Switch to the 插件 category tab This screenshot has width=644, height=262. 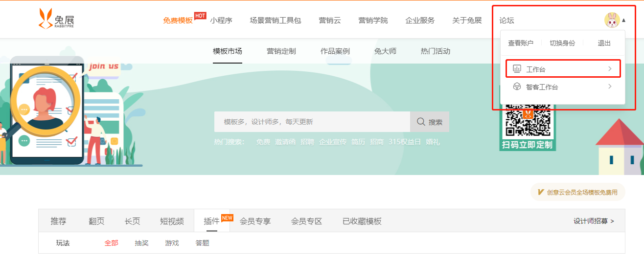click(x=211, y=221)
